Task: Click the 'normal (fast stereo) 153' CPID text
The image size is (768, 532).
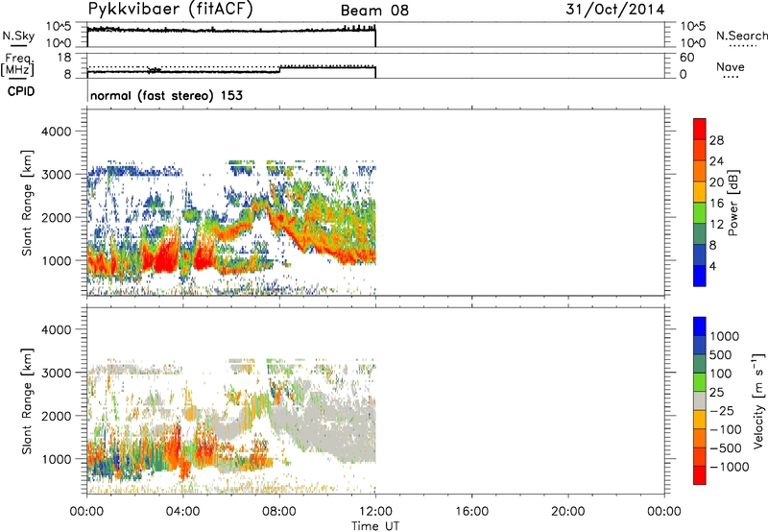Action: tap(166, 95)
